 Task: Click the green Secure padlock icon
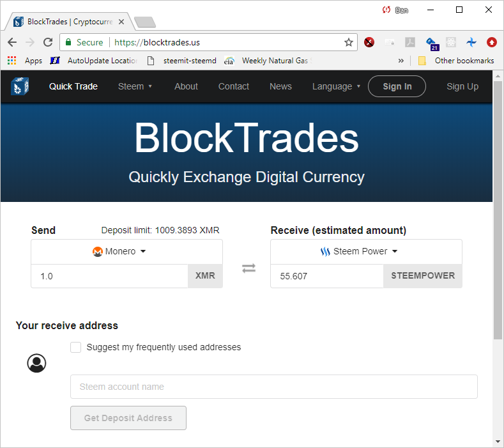pos(68,42)
